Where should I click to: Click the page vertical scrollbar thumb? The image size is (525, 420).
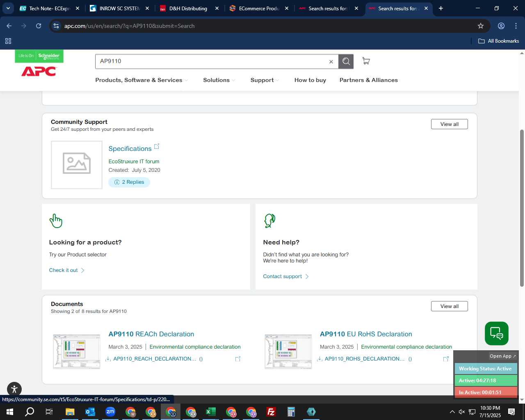point(522,208)
